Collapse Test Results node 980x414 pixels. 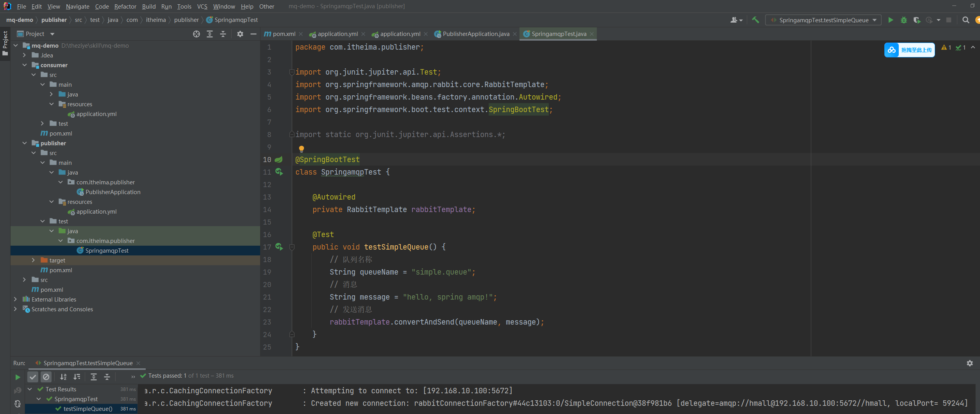[x=30, y=389]
